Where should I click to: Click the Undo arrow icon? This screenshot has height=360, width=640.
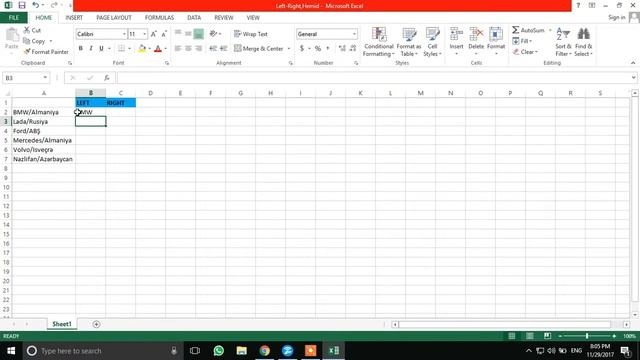pos(36,5)
